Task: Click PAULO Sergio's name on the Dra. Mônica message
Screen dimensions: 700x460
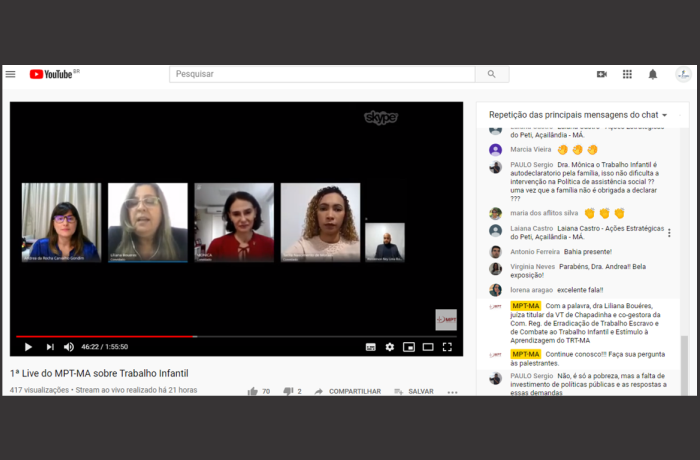Action: click(532, 165)
